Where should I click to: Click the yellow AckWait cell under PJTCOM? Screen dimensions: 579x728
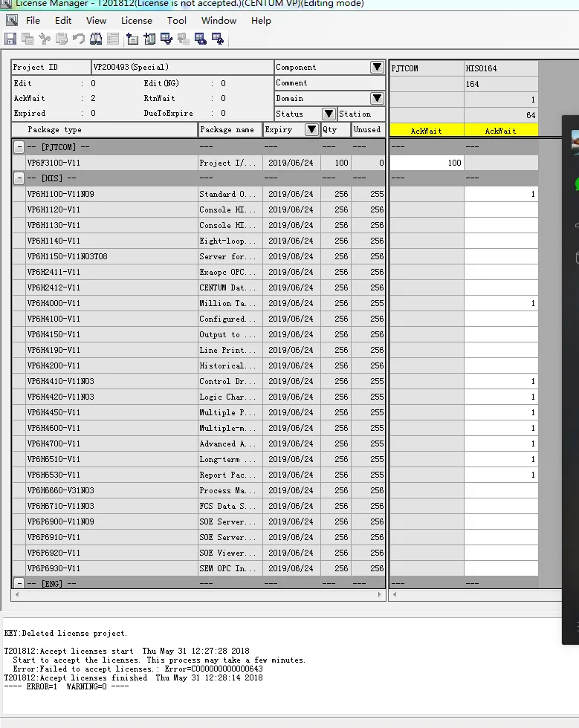426,131
